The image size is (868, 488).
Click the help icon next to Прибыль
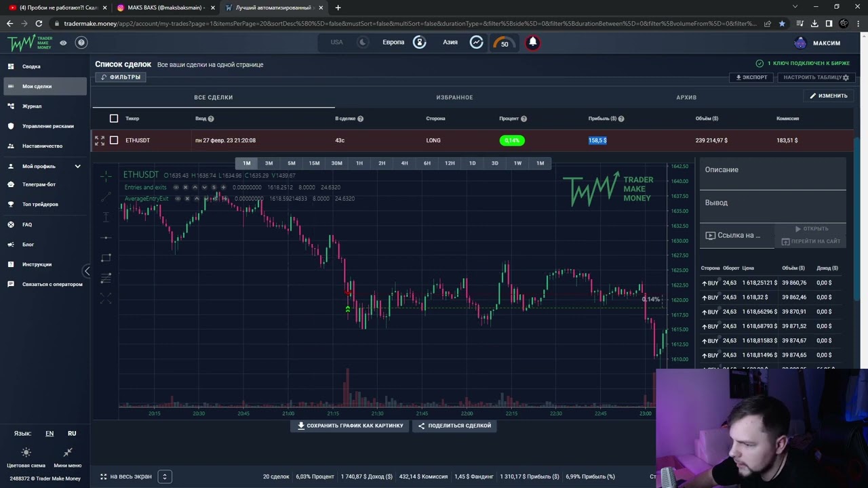(x=621, y=119)
